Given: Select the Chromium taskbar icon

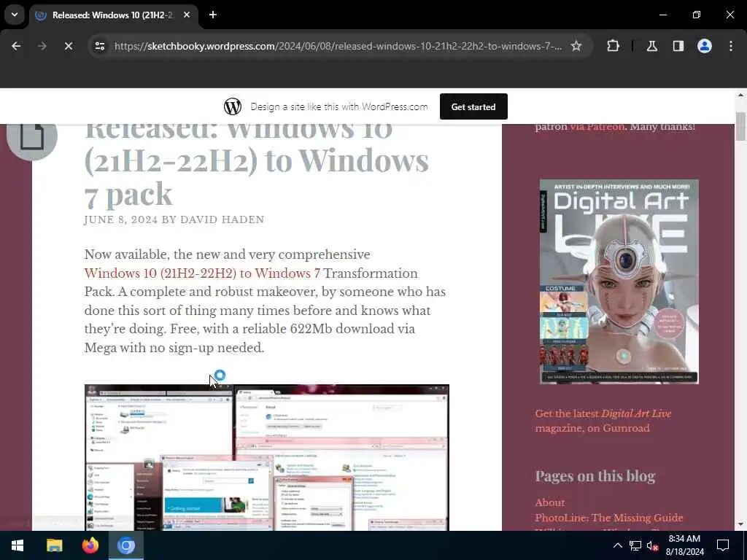Looking at the screenshot, I should pyautogui.click(x=126, y=545).
